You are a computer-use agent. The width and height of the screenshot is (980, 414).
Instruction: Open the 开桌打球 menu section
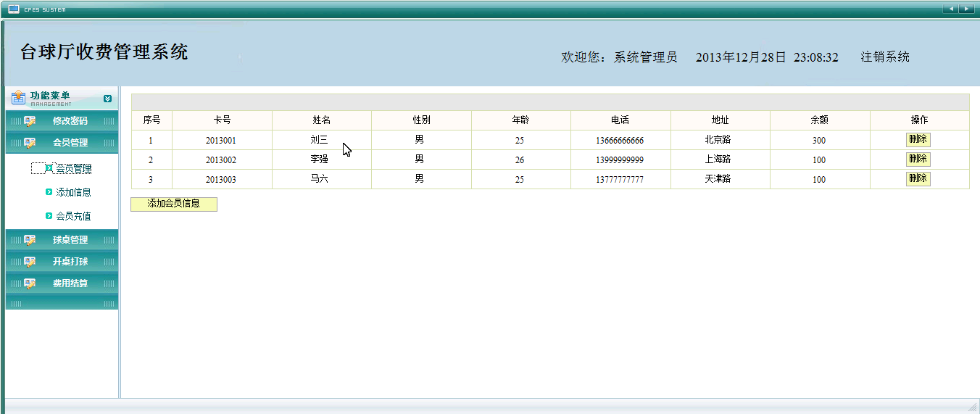62,262
